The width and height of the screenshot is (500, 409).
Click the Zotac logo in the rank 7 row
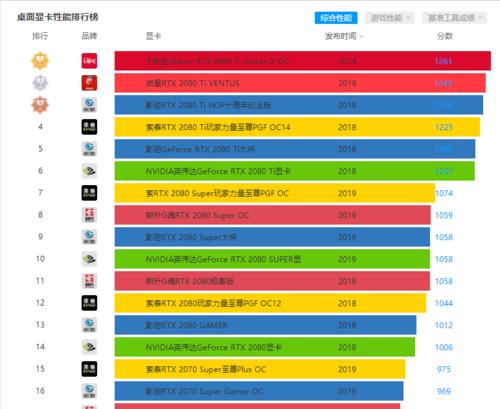(89, 193)
